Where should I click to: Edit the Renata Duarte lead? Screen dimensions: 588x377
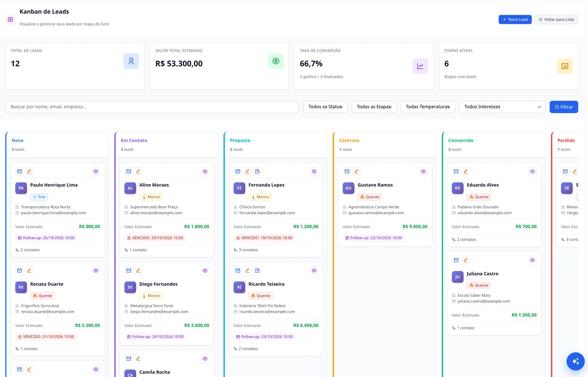coord(29,271)
